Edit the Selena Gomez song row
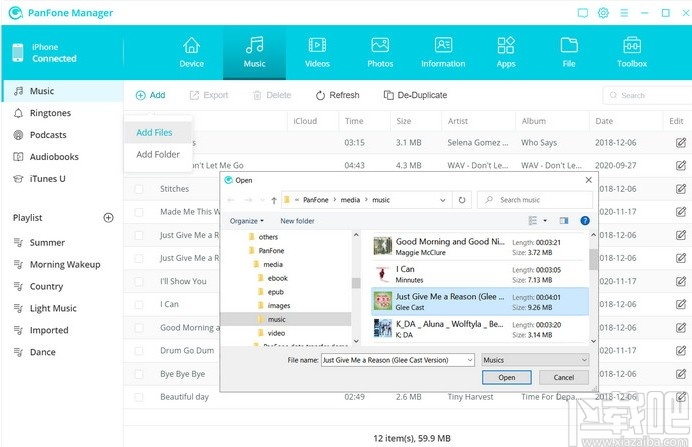The height and width of the screenshot is (447, 692). [x=681, y=143]
